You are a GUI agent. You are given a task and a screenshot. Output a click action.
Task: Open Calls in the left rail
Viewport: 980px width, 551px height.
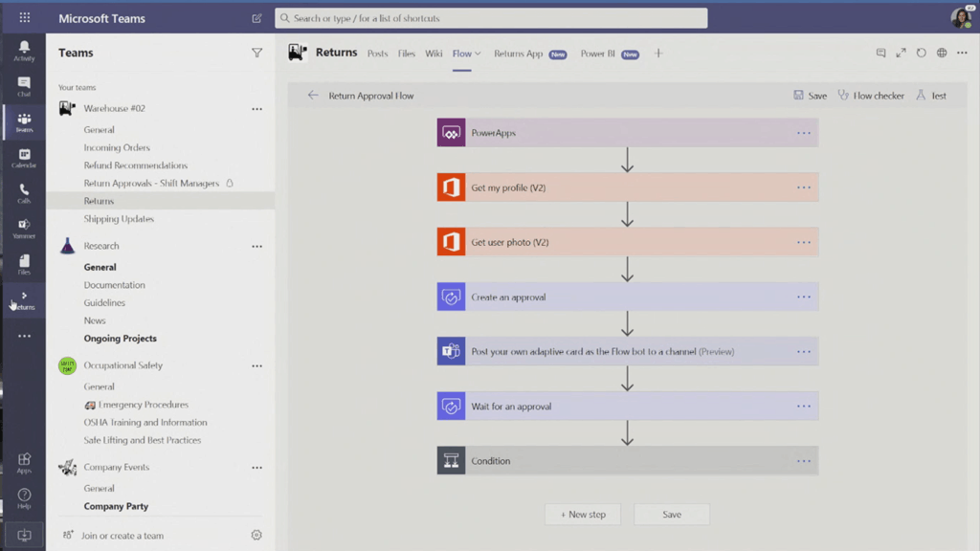(x=24, y=193)
